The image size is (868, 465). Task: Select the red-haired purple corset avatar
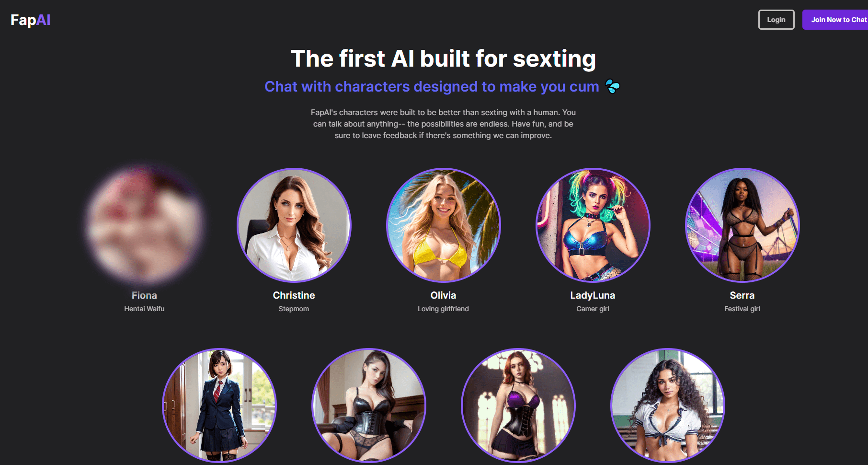pyautogui.click(x=518, y=405)
